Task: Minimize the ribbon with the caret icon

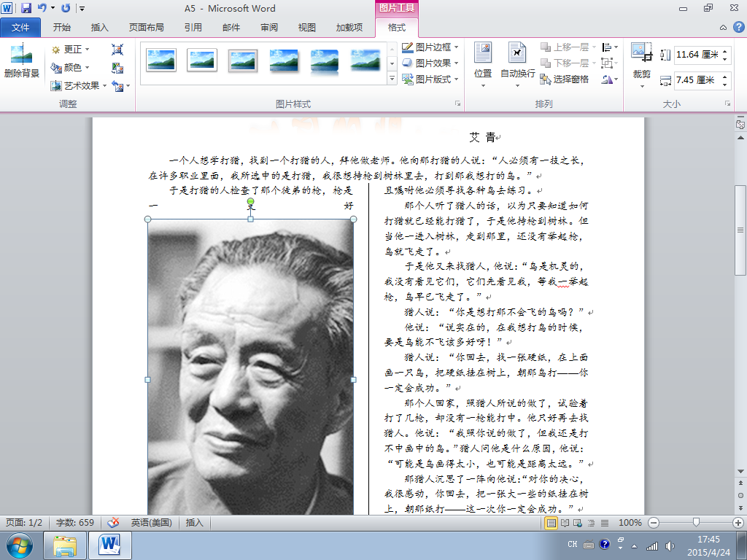Action: pos(723,28)
